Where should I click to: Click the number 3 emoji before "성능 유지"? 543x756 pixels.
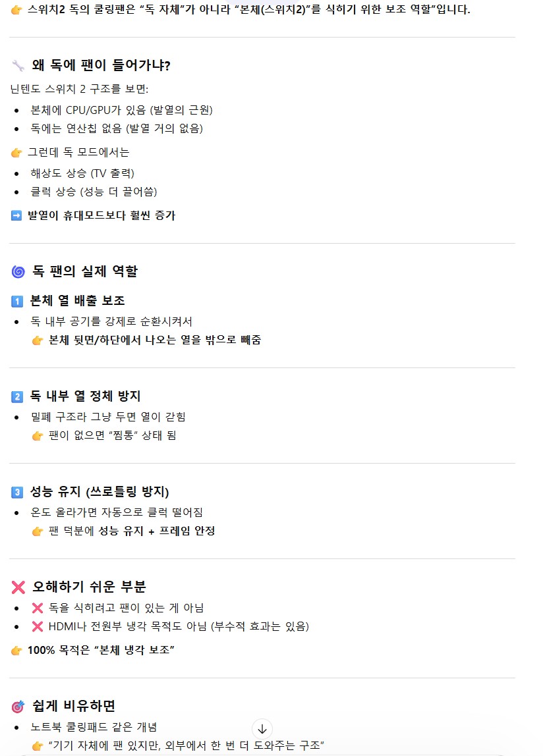[x=17, y=492]
